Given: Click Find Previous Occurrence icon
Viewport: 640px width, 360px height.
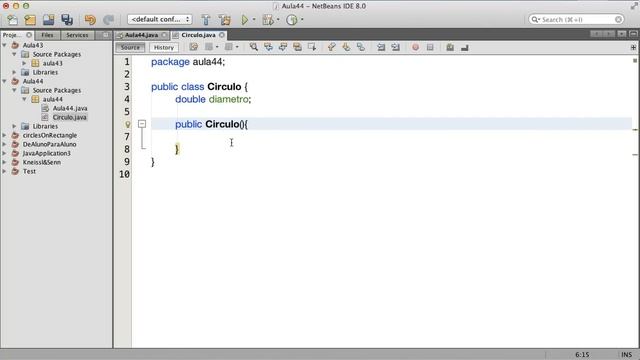Looking at the screenshot, I should pos(268,47).
